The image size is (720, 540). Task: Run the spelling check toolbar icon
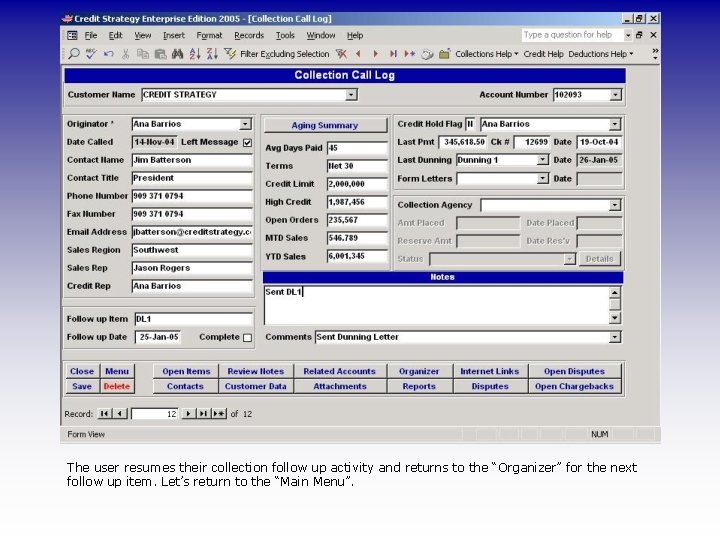(x=91, y=54)
